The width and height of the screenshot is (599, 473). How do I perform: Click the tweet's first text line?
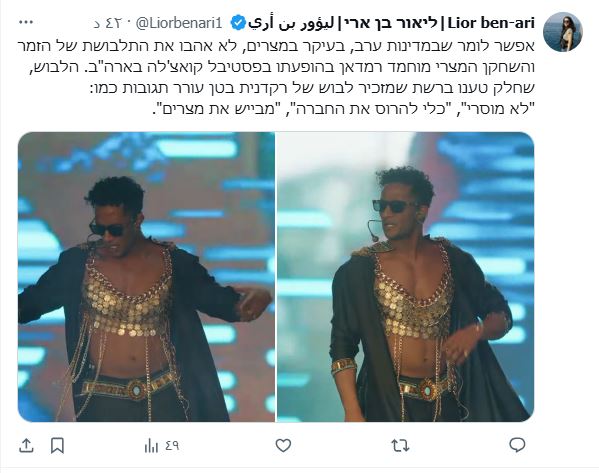click(276, 46)
